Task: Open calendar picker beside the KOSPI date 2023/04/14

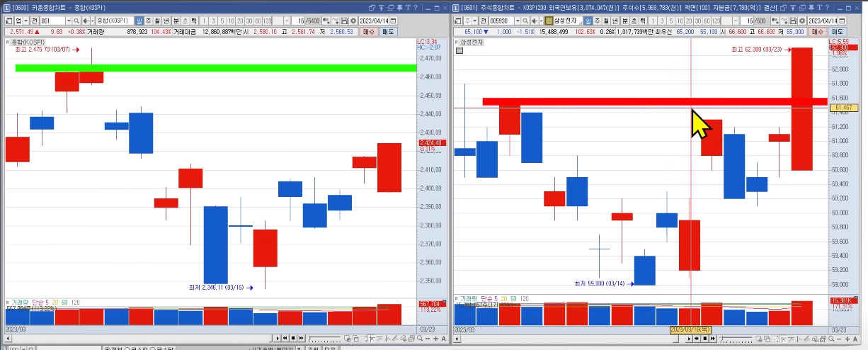Action: 393,21
